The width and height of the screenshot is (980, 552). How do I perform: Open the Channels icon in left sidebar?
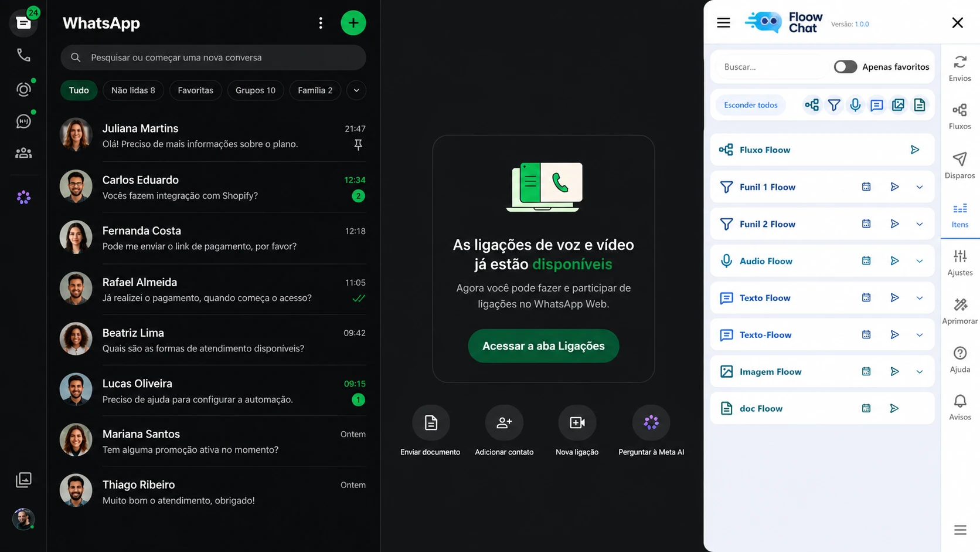pos(23,121)
